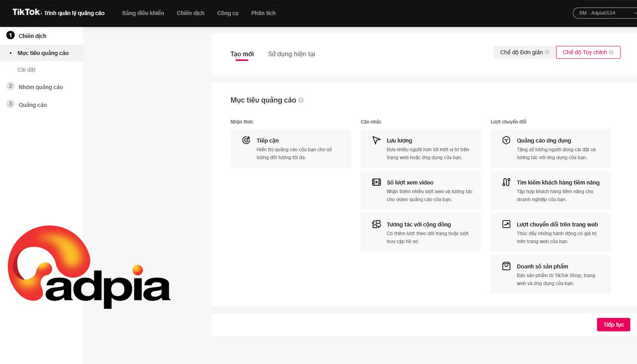This screenshot has height=364, width=637.
Task: Click the Doanh số sản phẩm shopping bag icon
Action: (506, 266)
